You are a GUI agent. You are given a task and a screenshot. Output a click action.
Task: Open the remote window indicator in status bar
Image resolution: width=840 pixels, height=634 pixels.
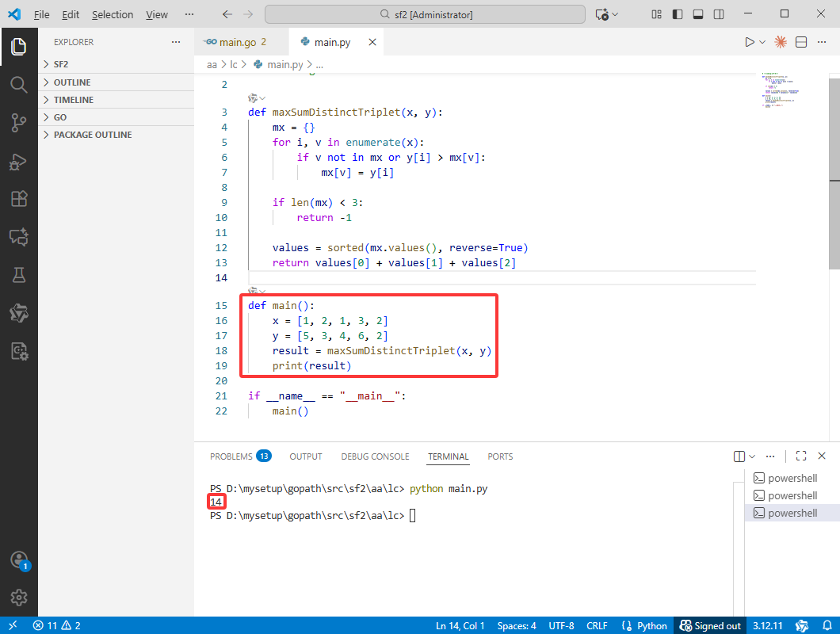13,625
